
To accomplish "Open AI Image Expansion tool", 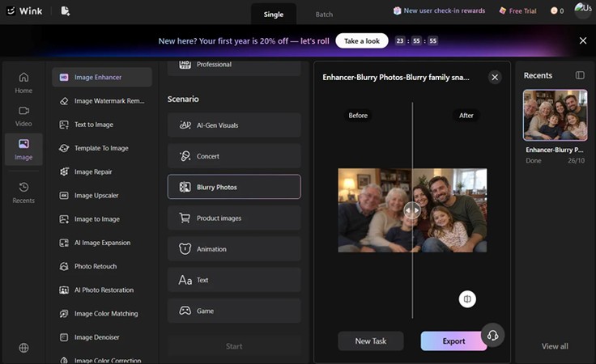I will pyautogui.click(x=102, y=243).
